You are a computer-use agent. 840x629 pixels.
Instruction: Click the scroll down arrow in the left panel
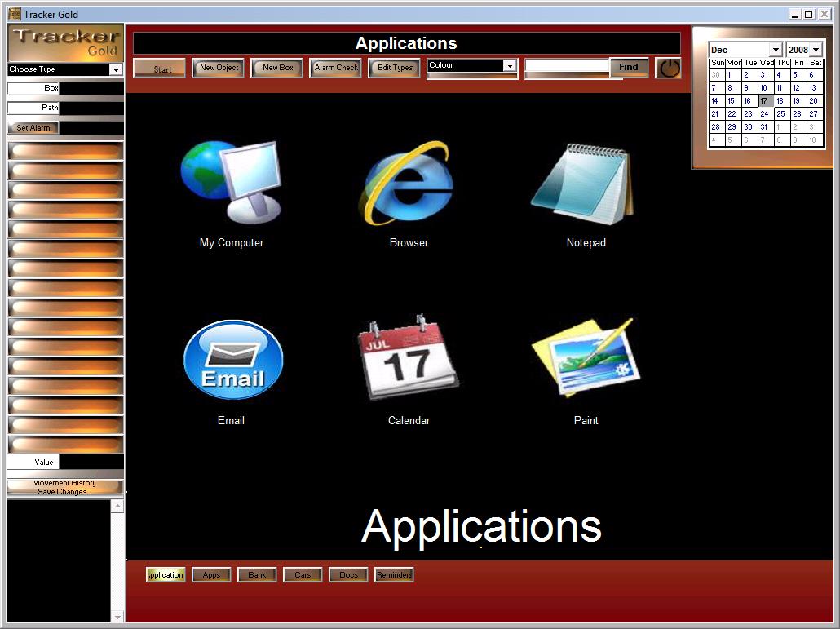click(x=117, y=617)
